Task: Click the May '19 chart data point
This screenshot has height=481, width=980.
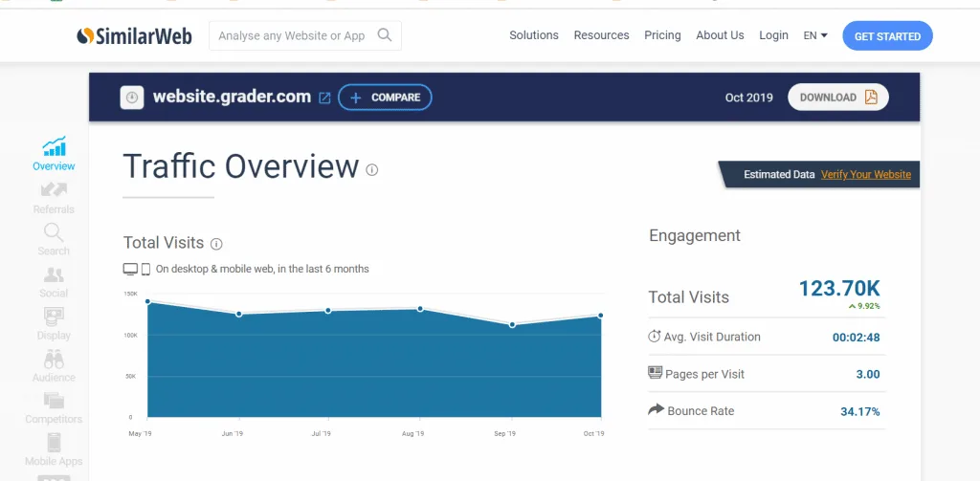Action: pos(148,302)
